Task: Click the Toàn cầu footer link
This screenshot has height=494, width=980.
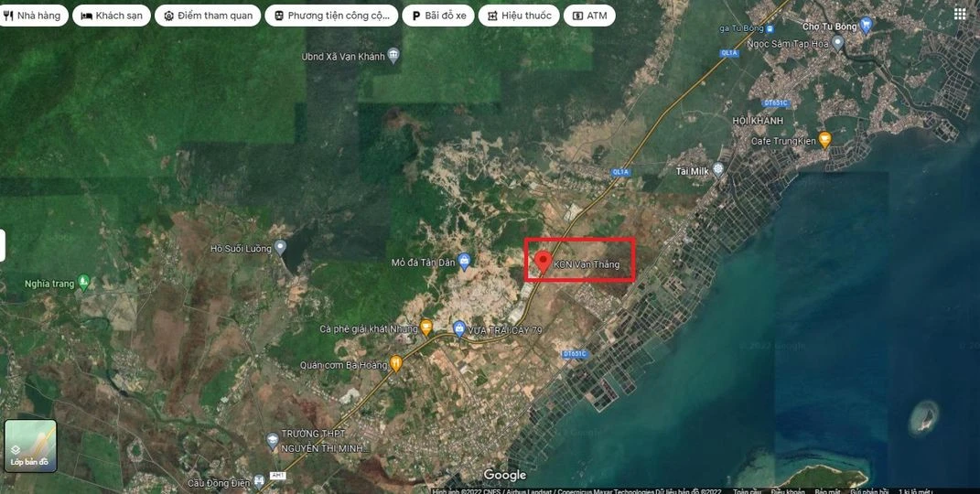Action: pyautogui.click(x=747, y=491)
